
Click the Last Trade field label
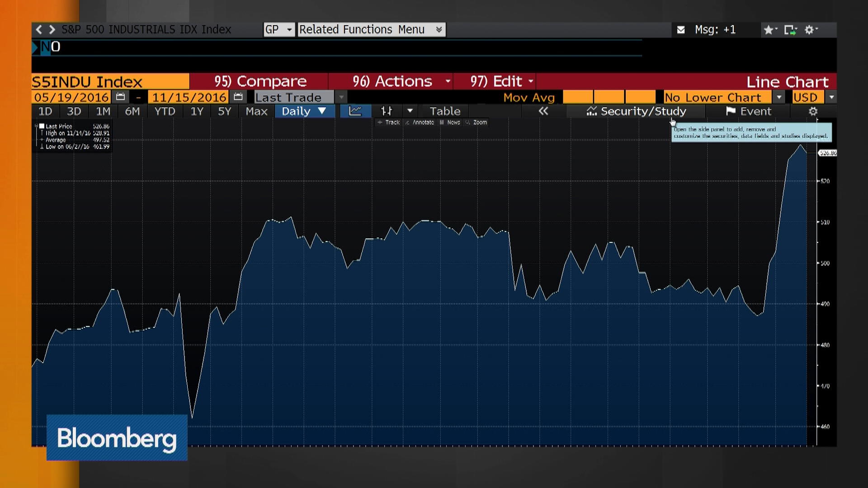[294, 97]
